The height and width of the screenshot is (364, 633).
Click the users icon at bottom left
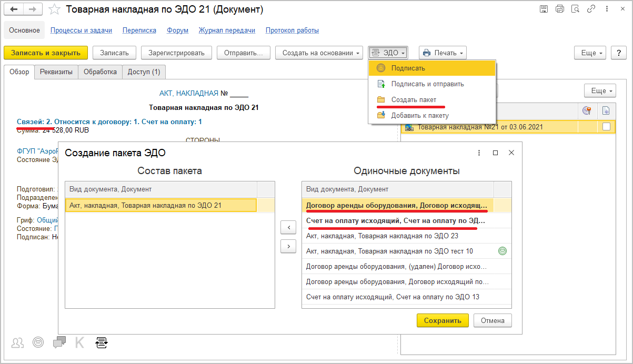point(18,342)
